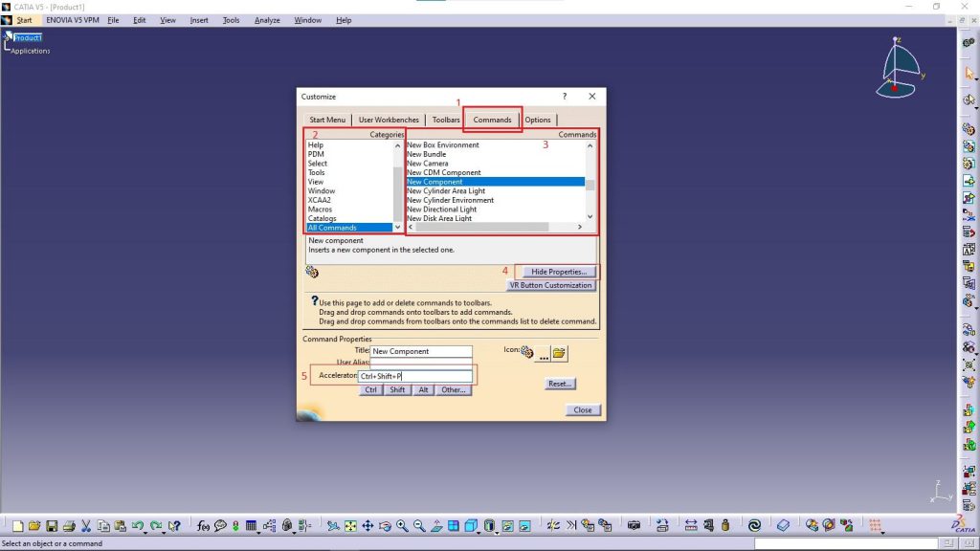
Task: Click the Design Table icon
Action: point(251,526)
